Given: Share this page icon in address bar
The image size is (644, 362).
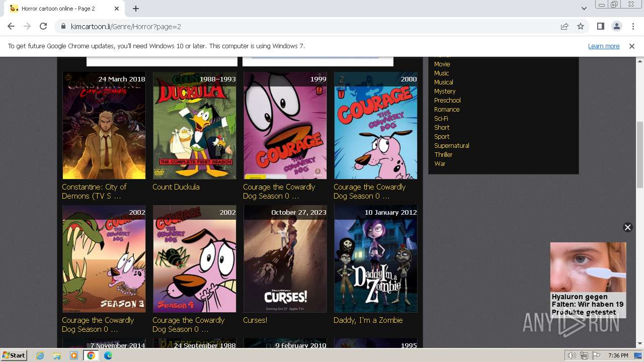Looking at the screenshot, I should (x=565, y=26).
